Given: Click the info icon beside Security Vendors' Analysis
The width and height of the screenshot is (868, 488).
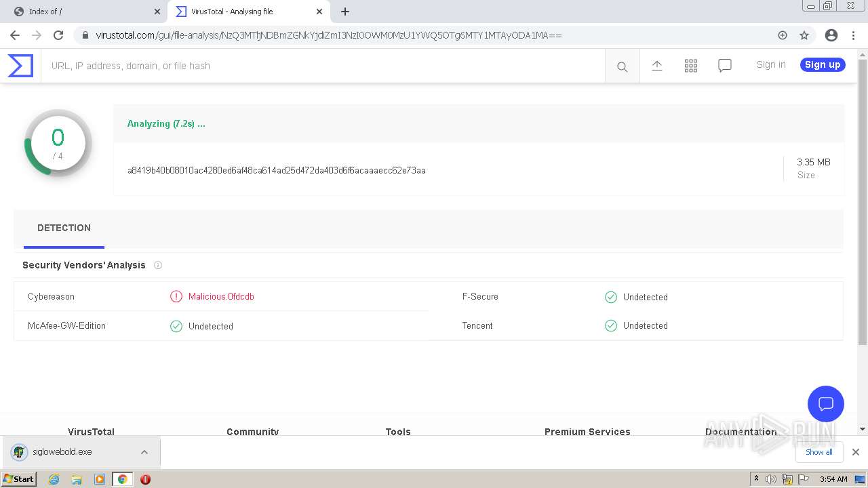Looking at the screenshot, I should (158, 265).
